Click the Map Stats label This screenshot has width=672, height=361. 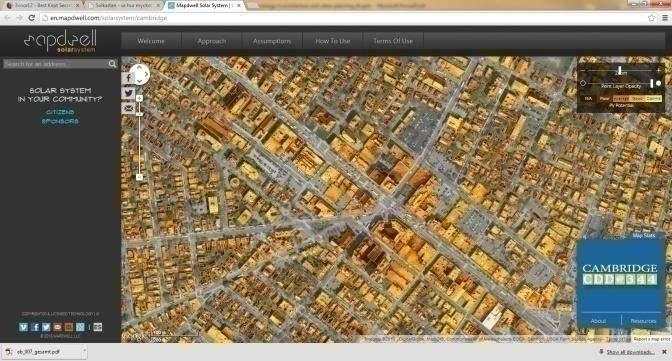644,235
